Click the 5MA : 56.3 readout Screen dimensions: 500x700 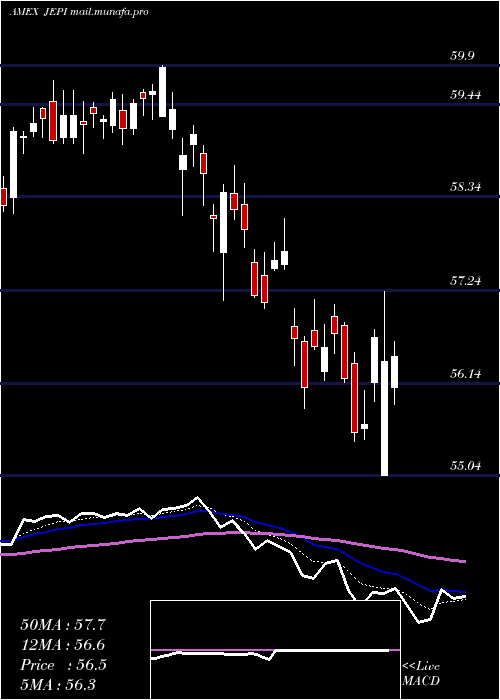[59, 684]
